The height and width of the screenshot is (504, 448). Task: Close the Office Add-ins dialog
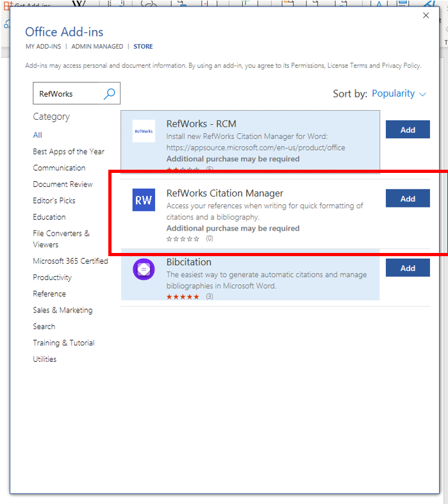426,15
